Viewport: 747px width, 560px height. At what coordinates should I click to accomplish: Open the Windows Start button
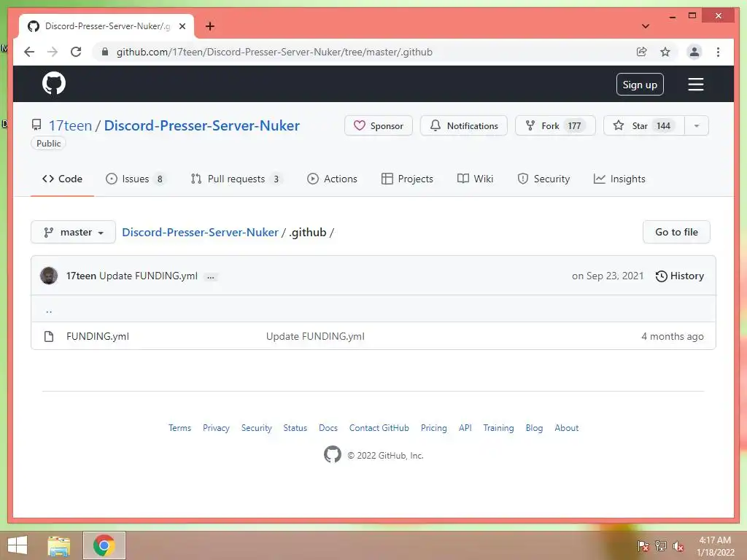pos(18,545)
